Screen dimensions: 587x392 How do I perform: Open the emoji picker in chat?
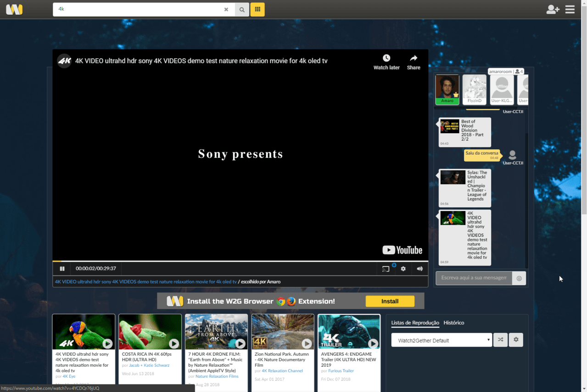click(x=519, y=278)
